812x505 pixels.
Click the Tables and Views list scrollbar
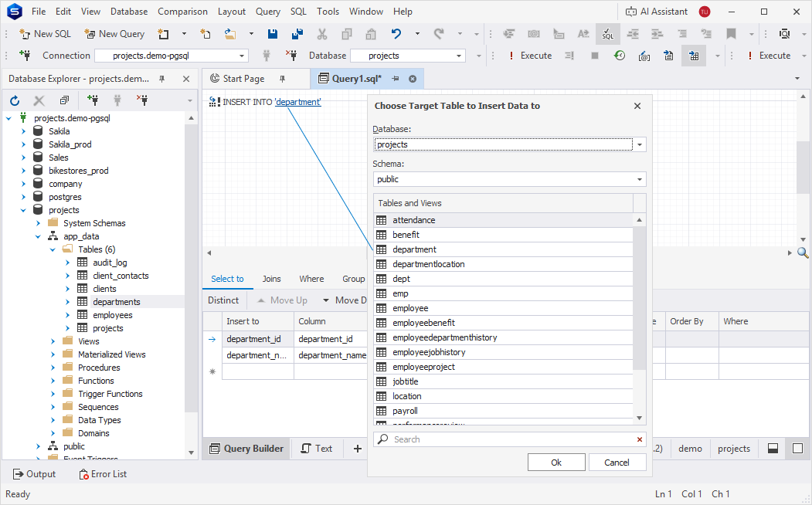click(x=640, y=297)
